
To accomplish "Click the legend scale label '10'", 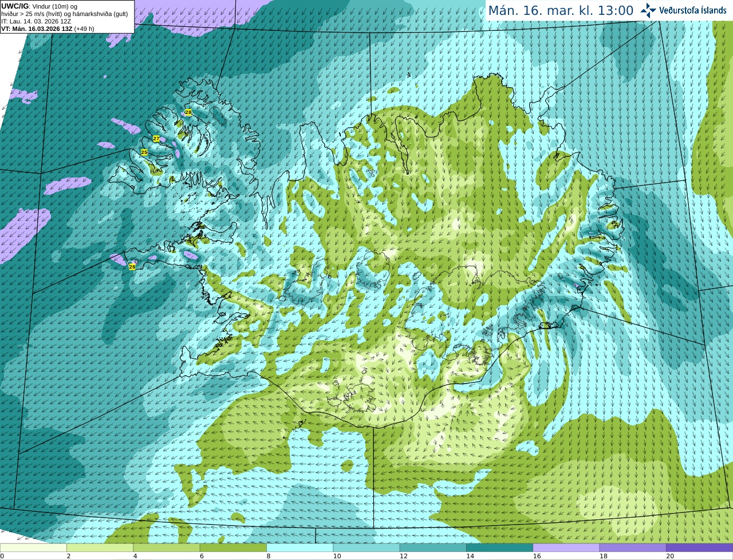I will click(337, 556).
